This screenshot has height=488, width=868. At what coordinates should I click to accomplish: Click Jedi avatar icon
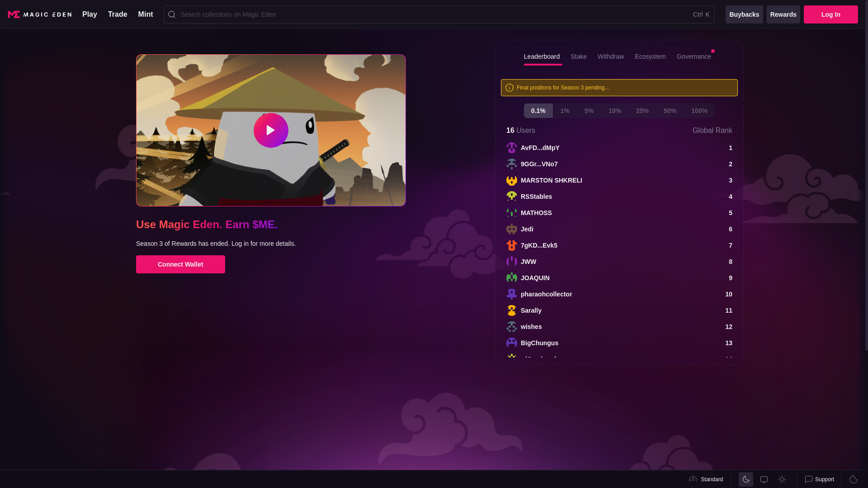point(512,229)
